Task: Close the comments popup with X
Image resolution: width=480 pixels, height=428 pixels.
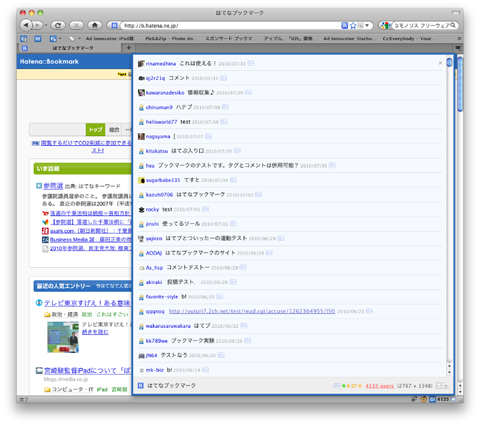Action: (x=440, y=63)
